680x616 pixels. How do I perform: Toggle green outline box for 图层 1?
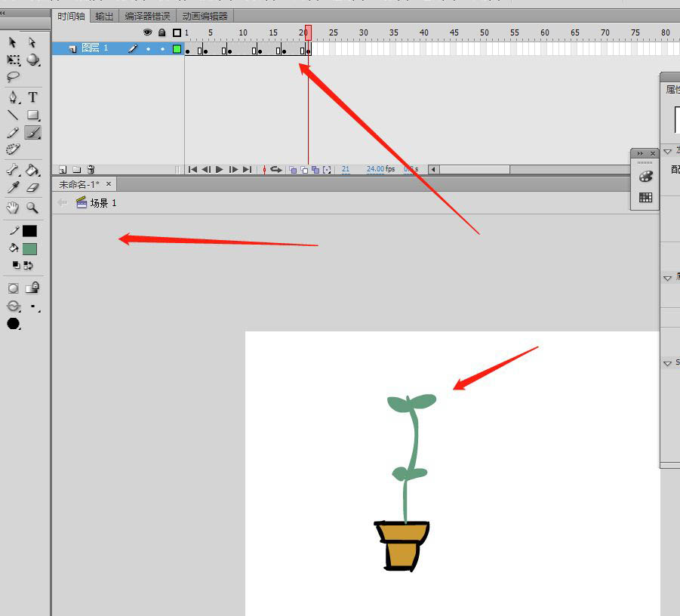click(177, 48)
